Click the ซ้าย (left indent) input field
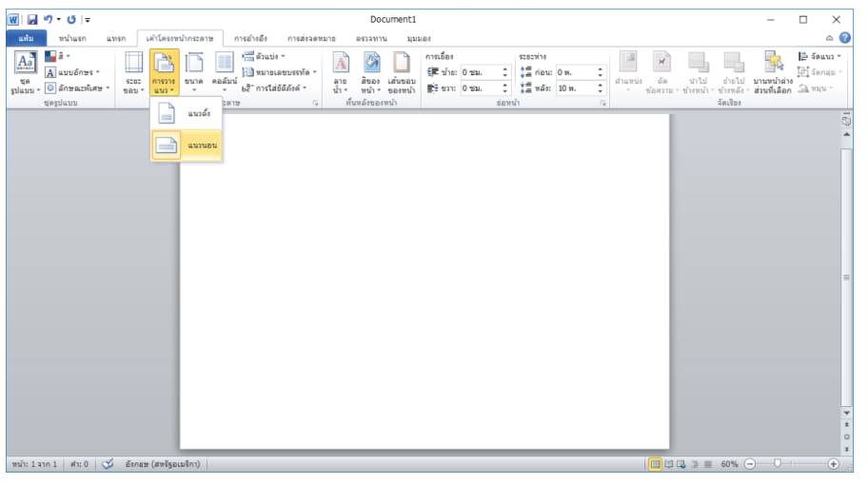The height and width of the screenshot is (484, 868). tap(481, 72)
